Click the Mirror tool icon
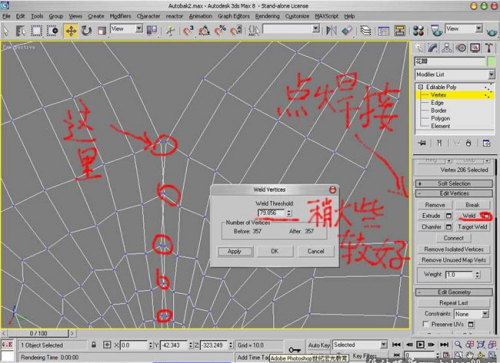Image resolution: width=500 pixels, height=363 pixels. 331,31
